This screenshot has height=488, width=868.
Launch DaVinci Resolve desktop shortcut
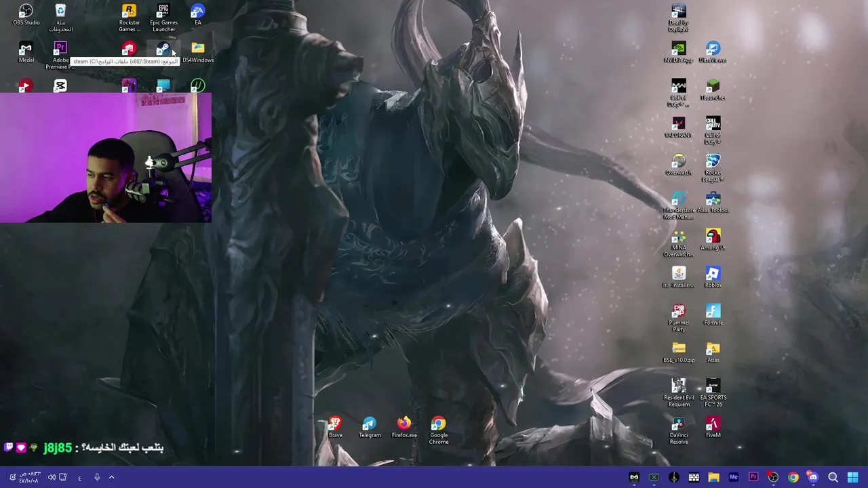[679, 430]
